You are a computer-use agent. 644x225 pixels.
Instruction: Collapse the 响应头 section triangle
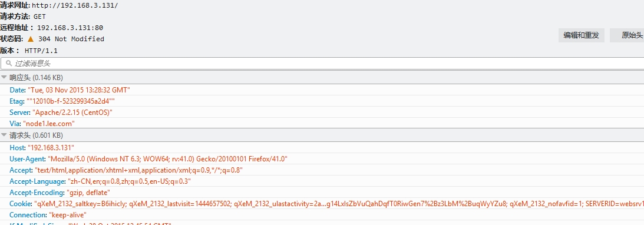tap(4, 78)
